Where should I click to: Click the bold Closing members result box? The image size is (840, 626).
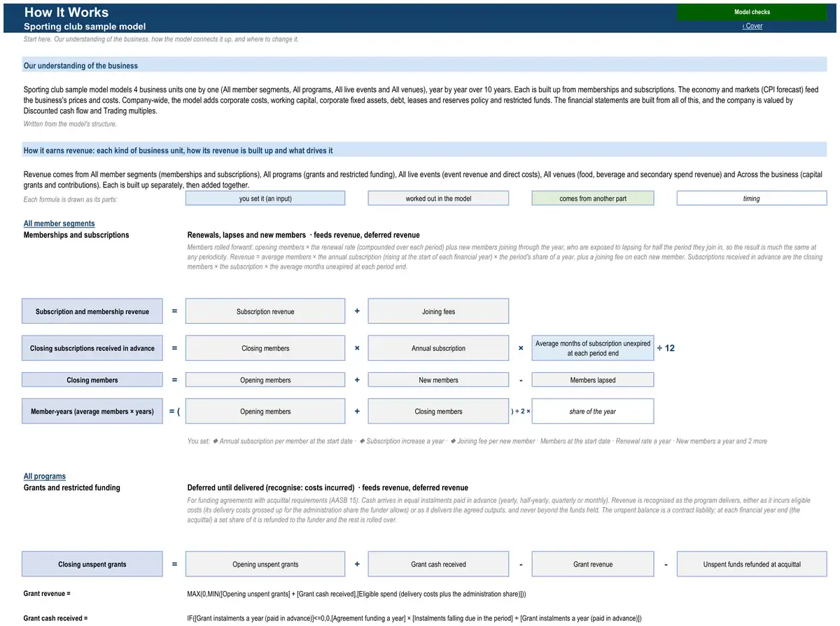tap(92, 380)
